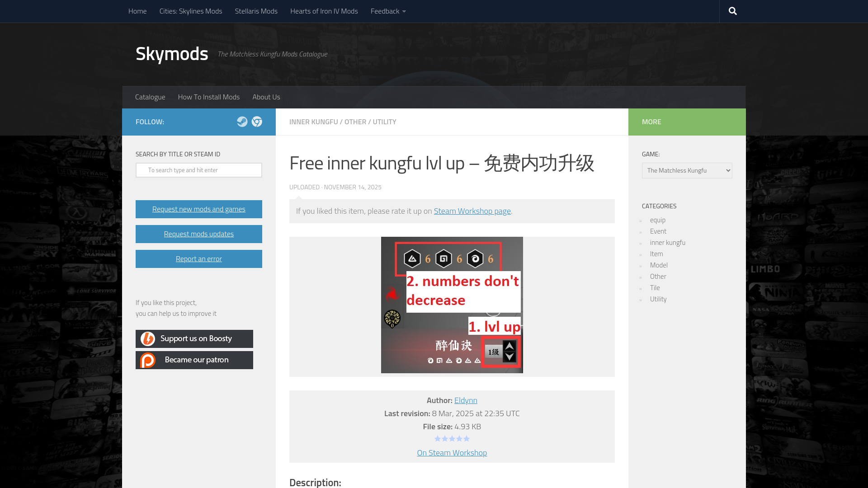Select the Tile category
Screen dimensions: 868x488
pos(655,288)
